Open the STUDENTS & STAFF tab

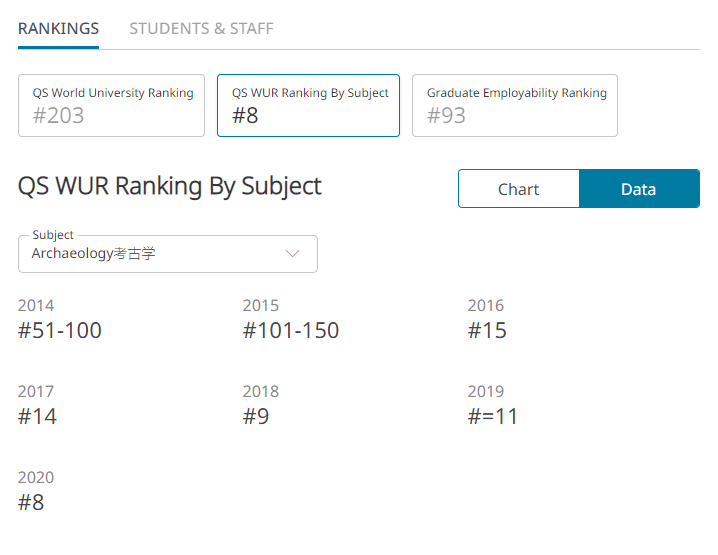point(201,28)
